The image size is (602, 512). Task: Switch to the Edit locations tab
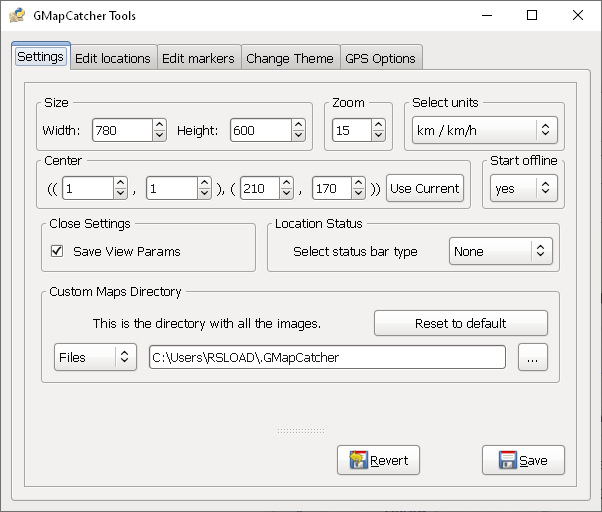tap(113, 58)
